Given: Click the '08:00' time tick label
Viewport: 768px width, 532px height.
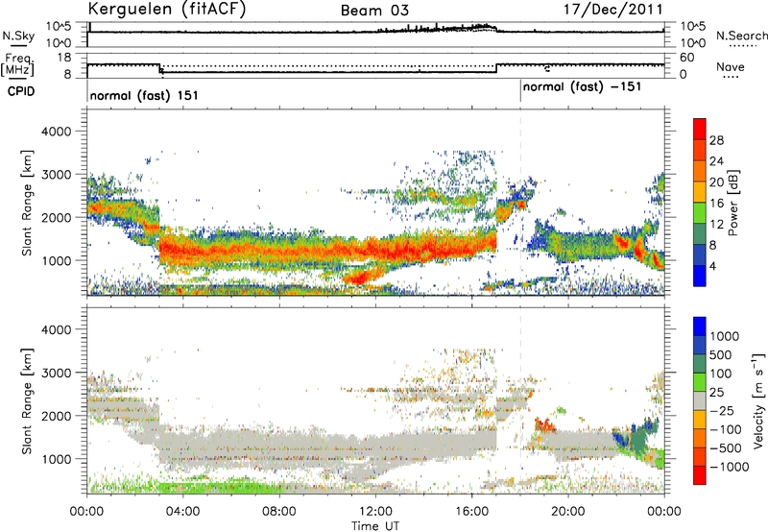Looking at the screenshot, I should [279, 512].
